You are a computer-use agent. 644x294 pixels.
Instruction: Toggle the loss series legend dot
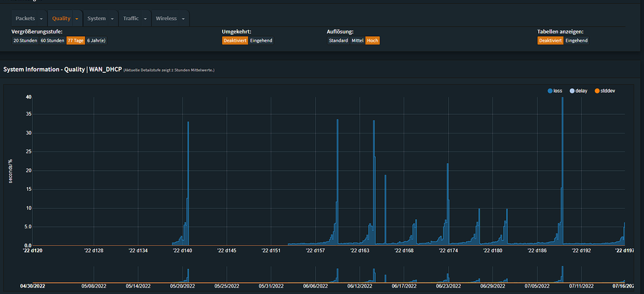pos(550,91)
